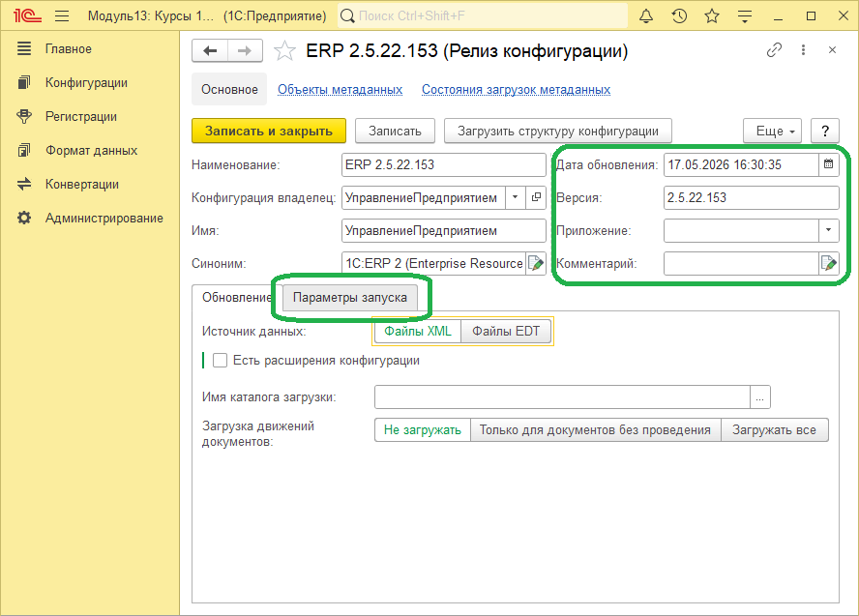This screenshot has width=859, height=616.
Task: Choose Не загружать document movements option
Action: tap(423, 429)
